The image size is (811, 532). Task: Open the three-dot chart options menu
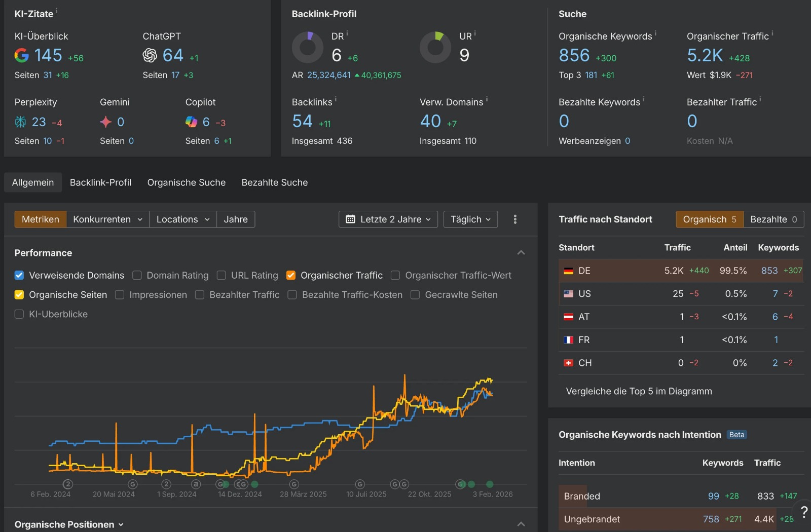point(515,219)
